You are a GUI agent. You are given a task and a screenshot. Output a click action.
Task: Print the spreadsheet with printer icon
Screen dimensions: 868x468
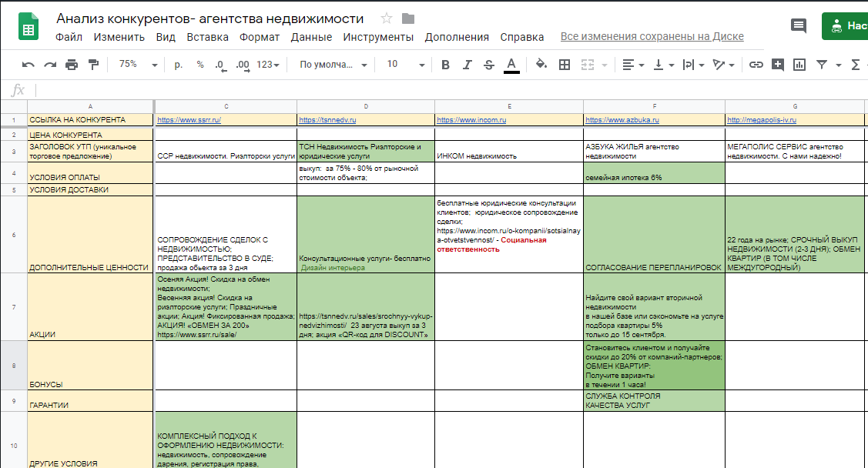pos(72,65)
